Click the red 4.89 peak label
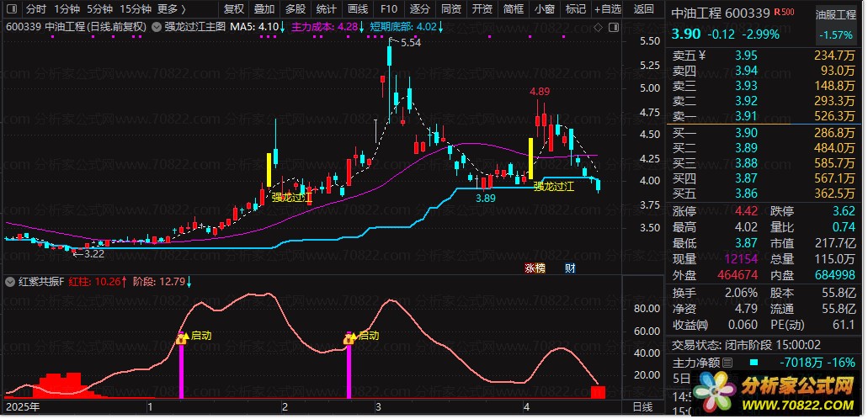The height and width of the screenshot is (419, 868). click(539, 92)
